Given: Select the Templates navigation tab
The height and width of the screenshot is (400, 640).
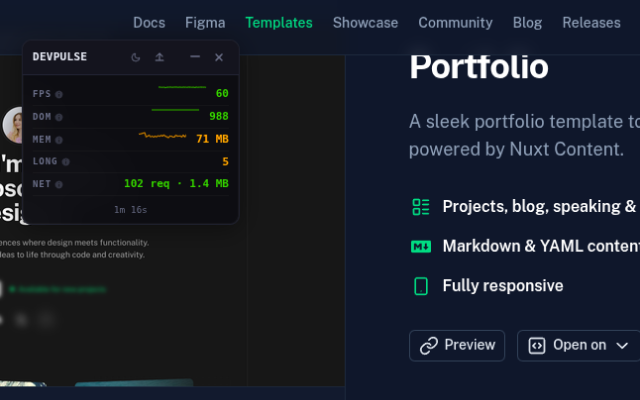Looking at the screenshot, I should 279,23.
